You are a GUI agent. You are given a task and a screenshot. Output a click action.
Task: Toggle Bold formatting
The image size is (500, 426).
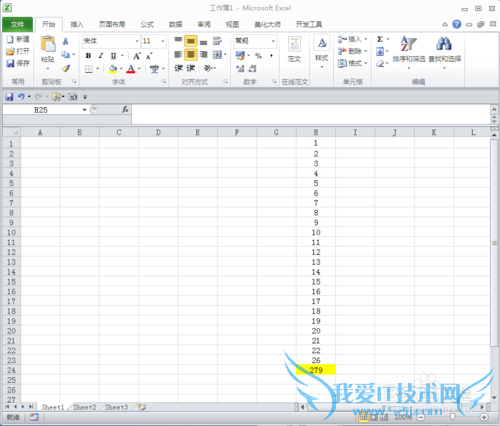[x=88, y=56]
